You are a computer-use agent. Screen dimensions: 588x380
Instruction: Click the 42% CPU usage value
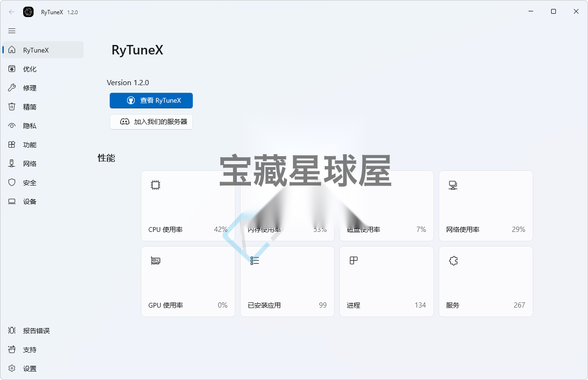[221, 230]
